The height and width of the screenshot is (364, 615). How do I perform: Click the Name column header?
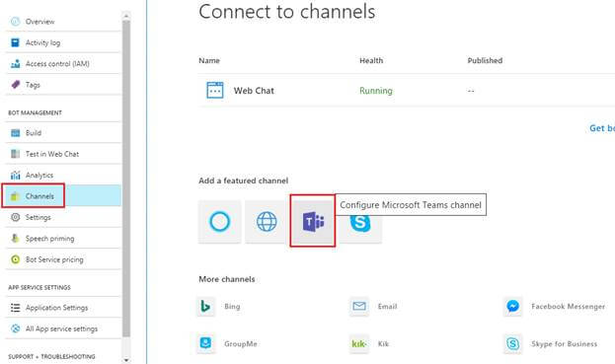coord(209,60)
